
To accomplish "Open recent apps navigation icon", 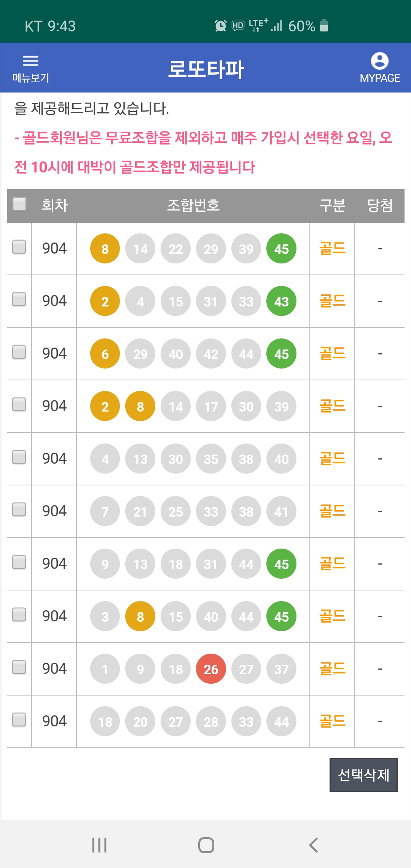I will point(99,845).
